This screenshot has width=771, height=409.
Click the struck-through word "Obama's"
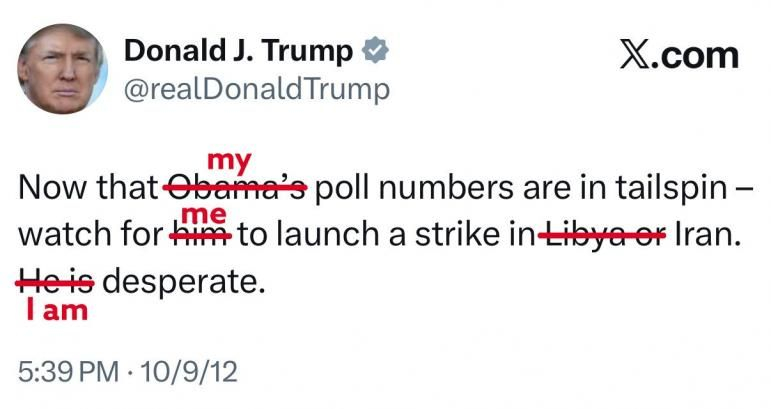click(x=235, y=187)
